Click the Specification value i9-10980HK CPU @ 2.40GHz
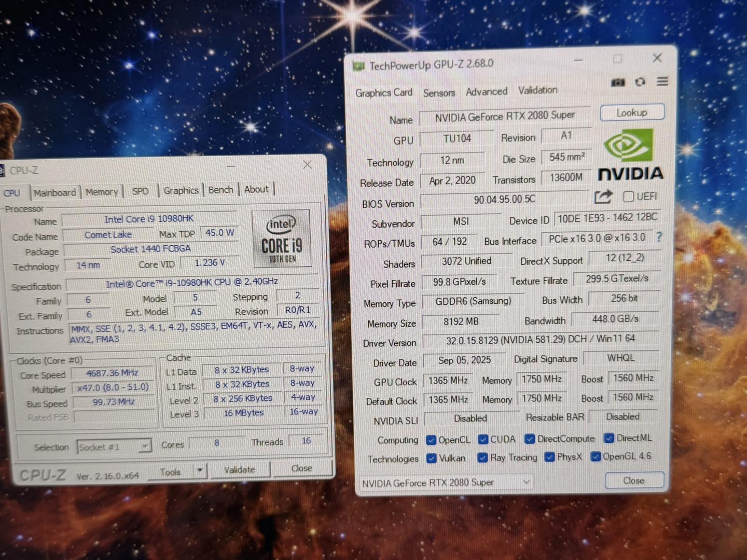747x560 pixels. coord(192,284)
